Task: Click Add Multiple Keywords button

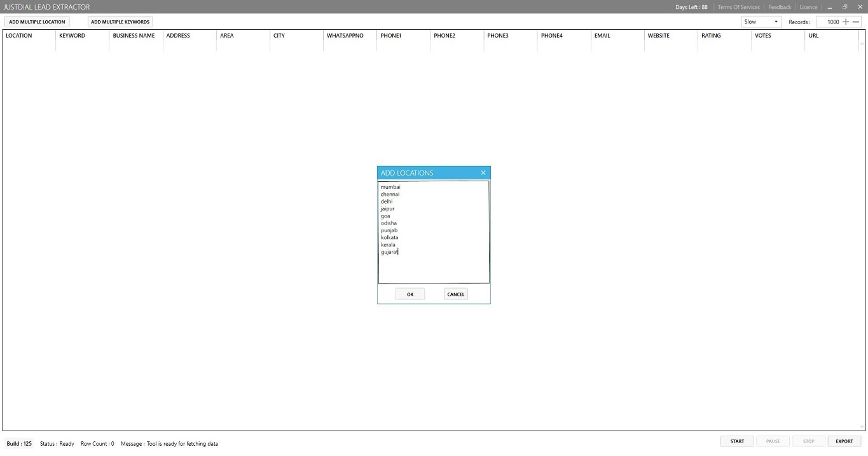Action: [x=120, y=22]
